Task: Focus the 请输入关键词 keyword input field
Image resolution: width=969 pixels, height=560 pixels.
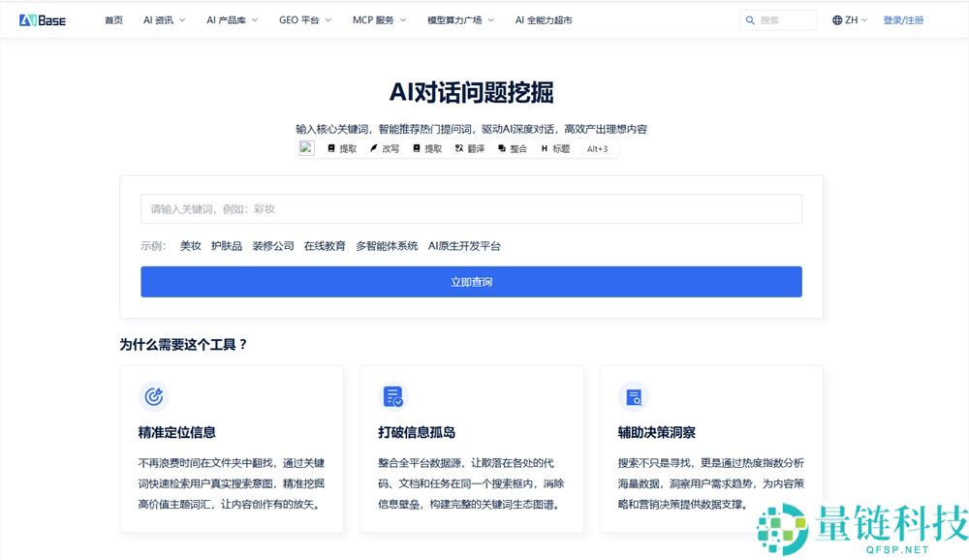Action: (x=472, y=209)
